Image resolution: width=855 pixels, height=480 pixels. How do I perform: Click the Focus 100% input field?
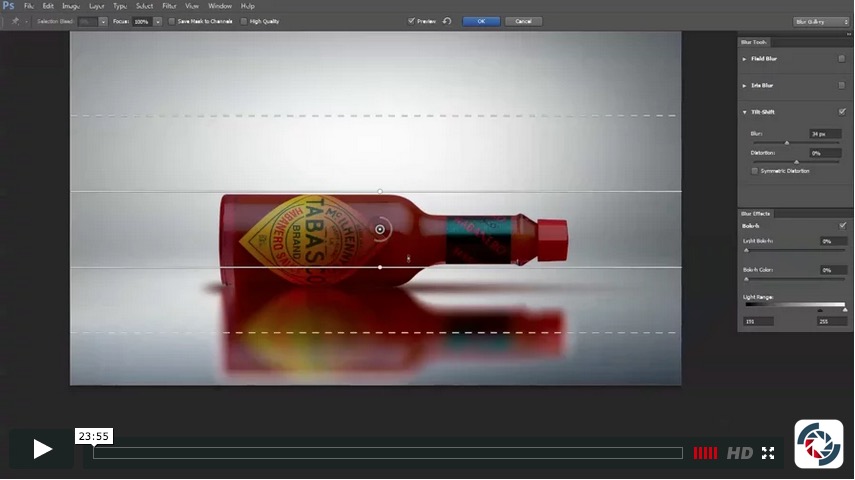(142, 22)
